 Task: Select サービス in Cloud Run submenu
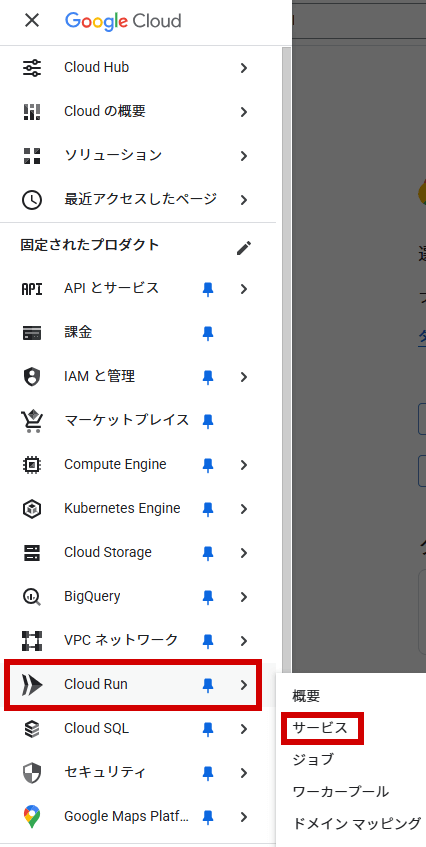tap(320, 728)
